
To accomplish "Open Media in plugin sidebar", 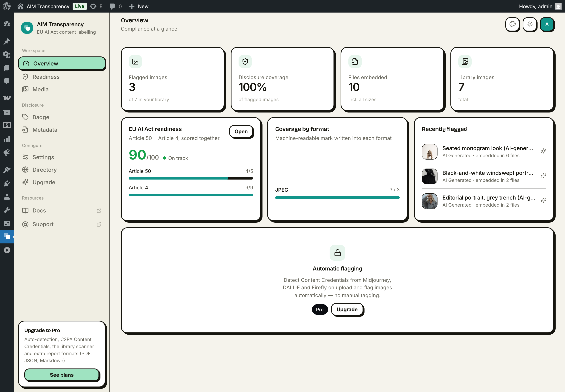I will tap(62, 89).
